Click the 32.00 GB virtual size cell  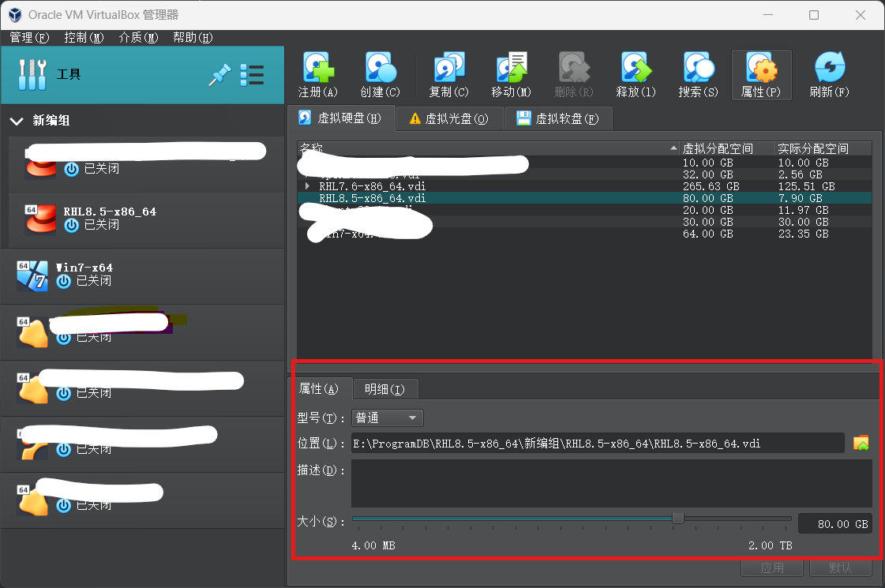coord(708,174)
